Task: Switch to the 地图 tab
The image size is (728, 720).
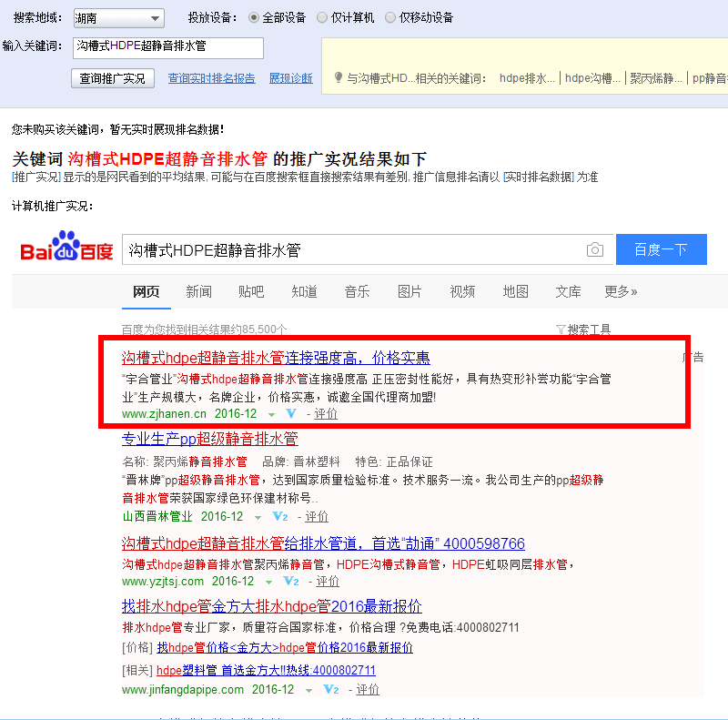Action: [x=515, y=291]
